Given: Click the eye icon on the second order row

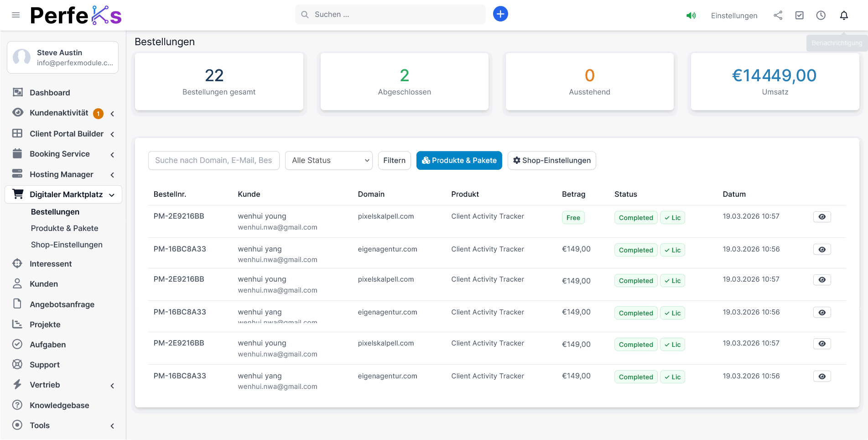Looking at the screenshot, I should pos(821,250).
